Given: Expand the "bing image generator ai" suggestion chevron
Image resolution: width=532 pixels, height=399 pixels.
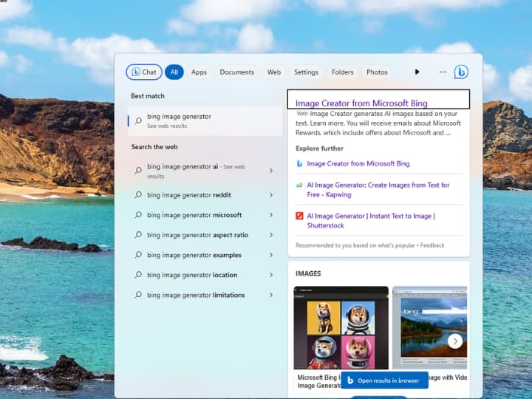Looking at the screenshot, I should [x=271, y=171].
